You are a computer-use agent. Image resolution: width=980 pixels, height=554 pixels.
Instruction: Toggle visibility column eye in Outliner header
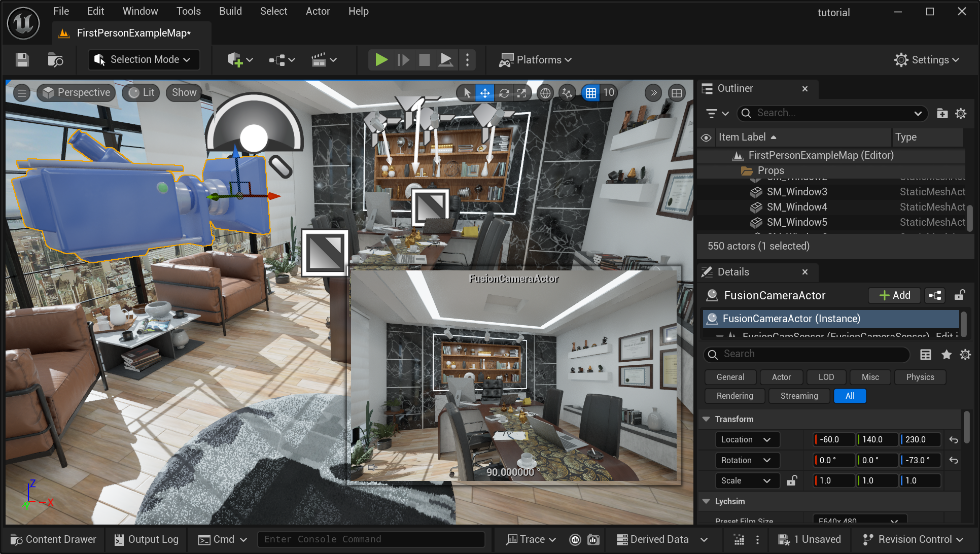(x=706, y=137)
